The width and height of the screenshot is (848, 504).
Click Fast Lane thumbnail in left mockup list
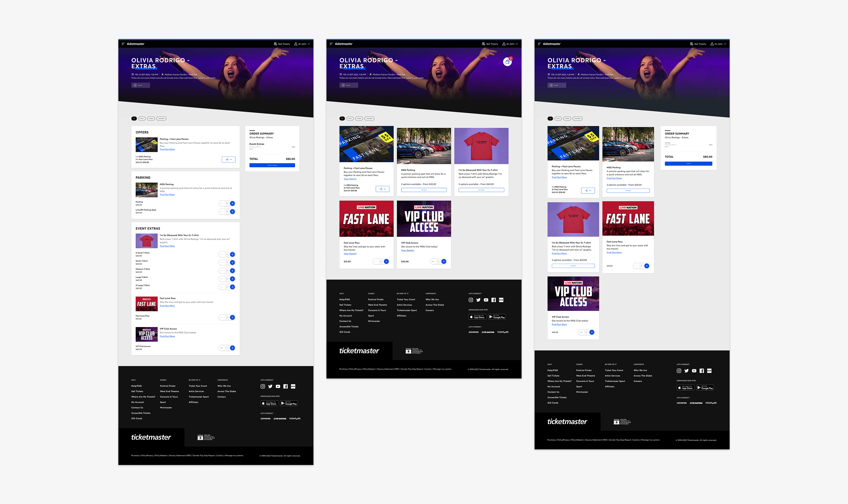[x=146, y=304]
